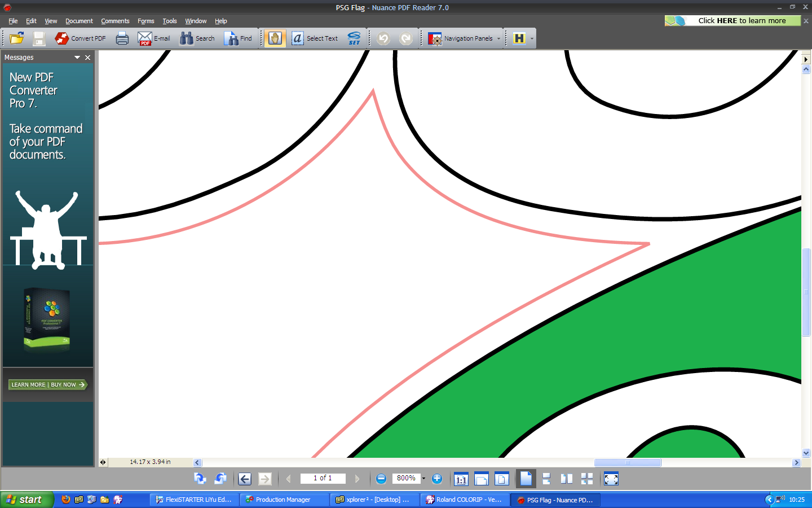Image resolution: width=812 pixels, height=508 pixels.
Task: Expand the Navigation Panels dropdown
Action: [498, 39]
